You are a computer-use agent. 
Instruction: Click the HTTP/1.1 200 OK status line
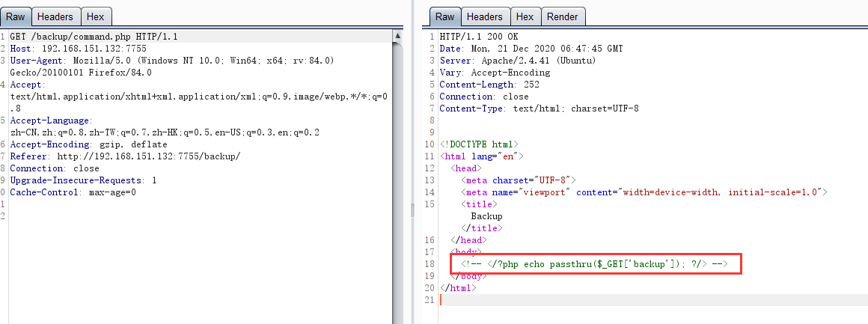[x=477, y=37]
